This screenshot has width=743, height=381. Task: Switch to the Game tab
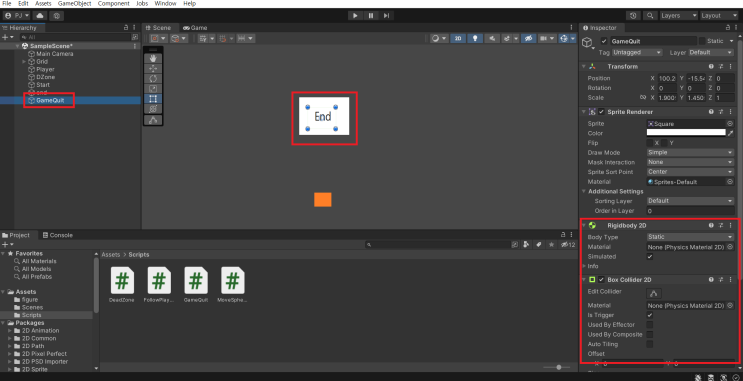point(195,27)
